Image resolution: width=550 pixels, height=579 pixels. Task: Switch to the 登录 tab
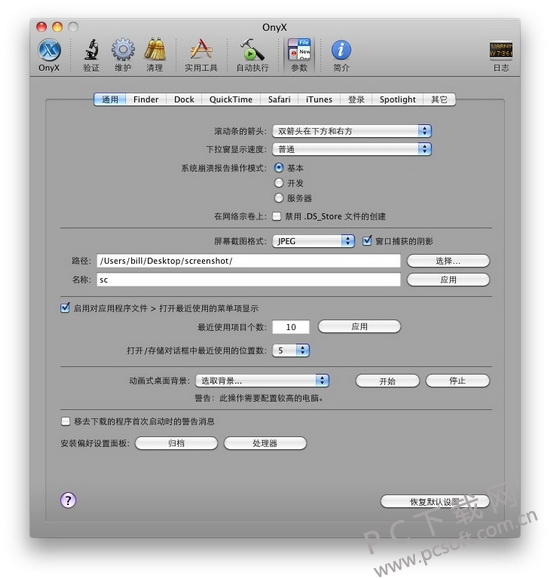coord(356,99)
